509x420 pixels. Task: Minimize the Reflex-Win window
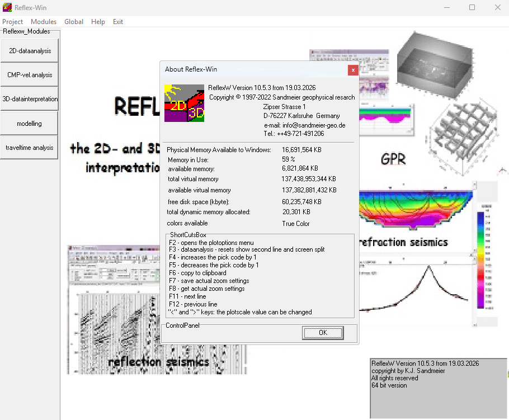(447, 7)
